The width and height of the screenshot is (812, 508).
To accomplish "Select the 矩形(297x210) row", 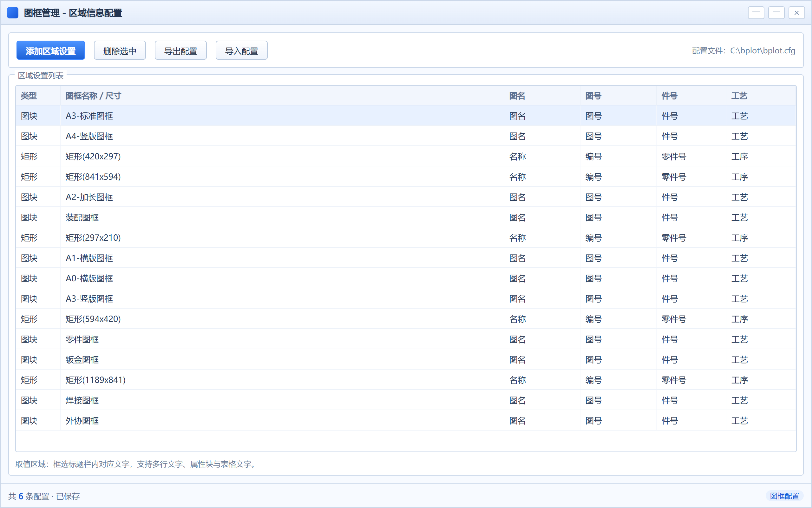I will tap(406, 238).
